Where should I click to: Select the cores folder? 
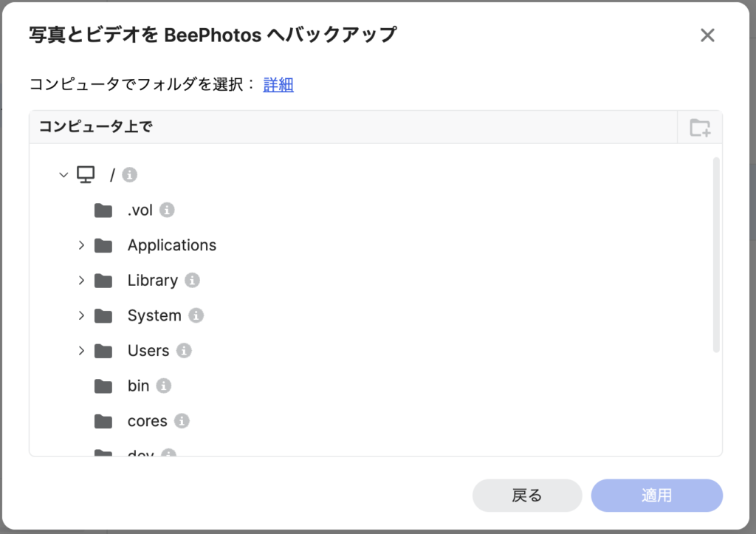(147, 421)
